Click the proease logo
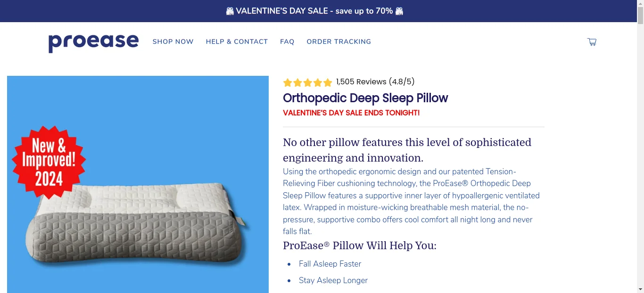The width and height of the screenshot is (644, 293). (93, 43)
